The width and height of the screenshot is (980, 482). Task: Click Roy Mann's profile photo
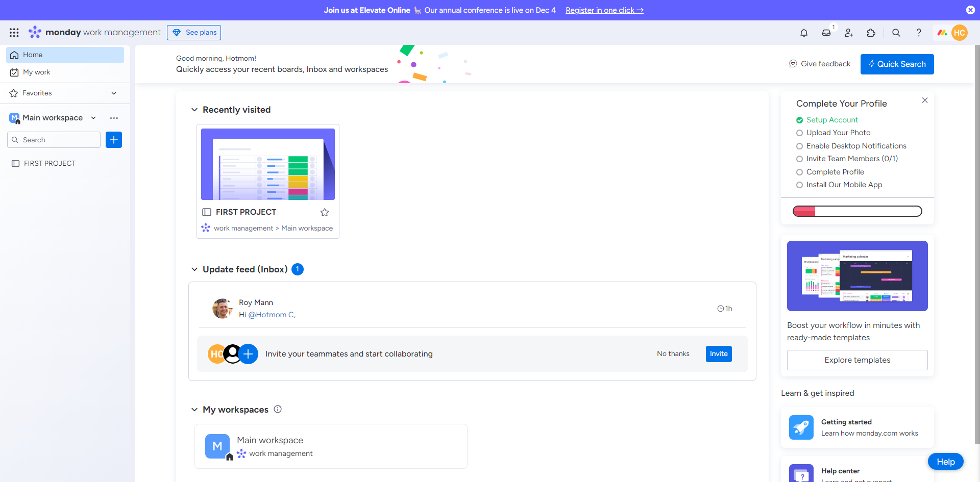tap(223, 309)
